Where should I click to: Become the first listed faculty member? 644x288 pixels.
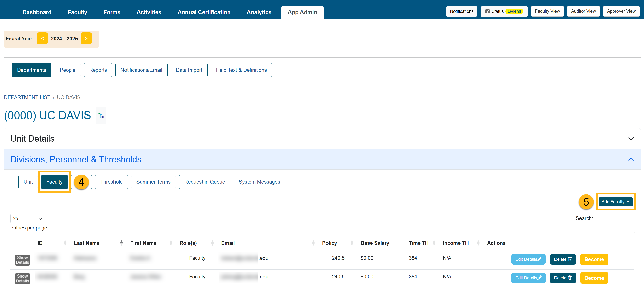(594, 259)
